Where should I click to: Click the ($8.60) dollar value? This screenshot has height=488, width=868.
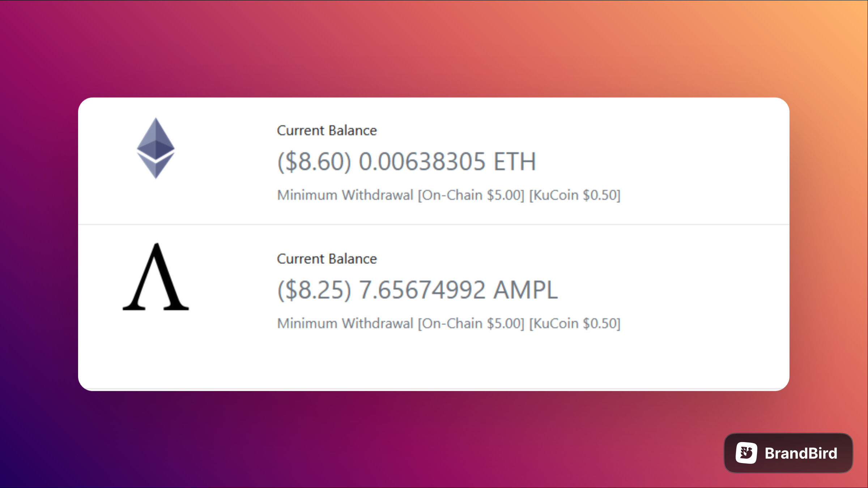(314, 162)
